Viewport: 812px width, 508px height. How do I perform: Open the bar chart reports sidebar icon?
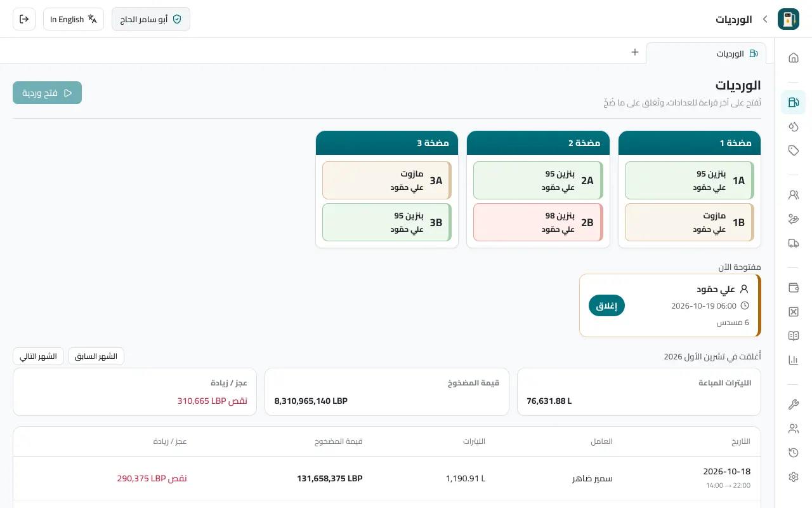point(793,360)
